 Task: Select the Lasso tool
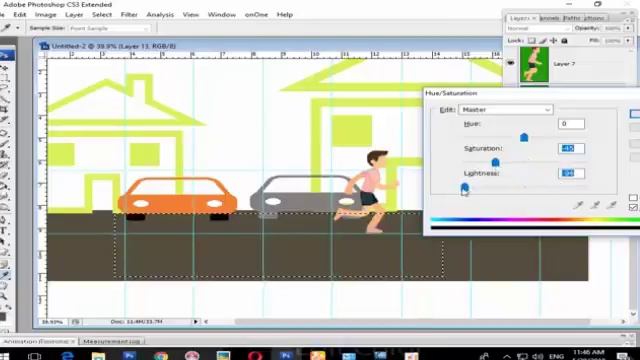pyautogui.click(x=5, y=88)
